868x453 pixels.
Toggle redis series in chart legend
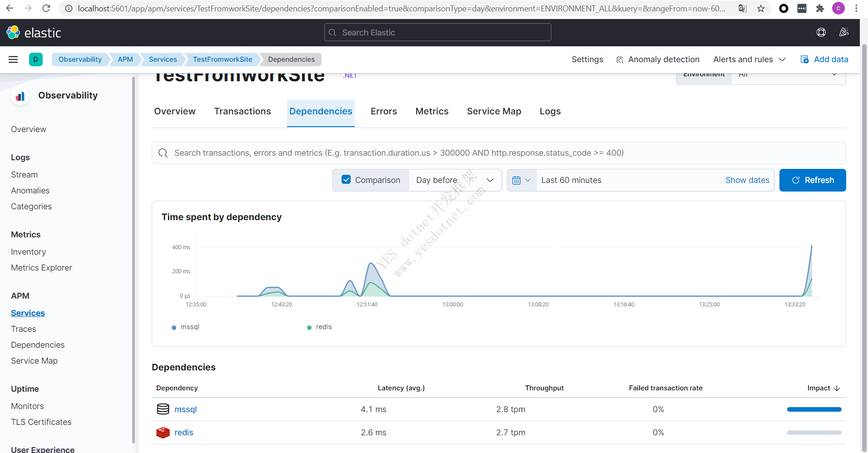click(x=320, y=327)
